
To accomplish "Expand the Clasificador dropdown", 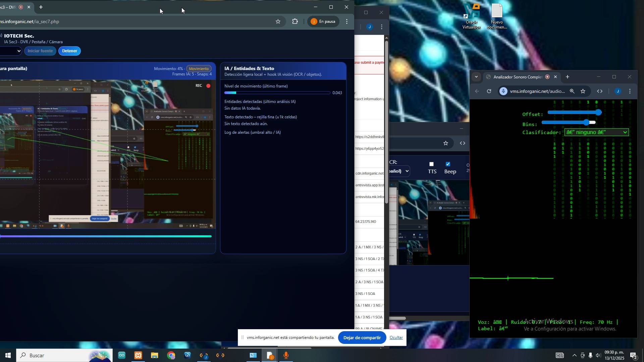I will click(x=596, y=132).
